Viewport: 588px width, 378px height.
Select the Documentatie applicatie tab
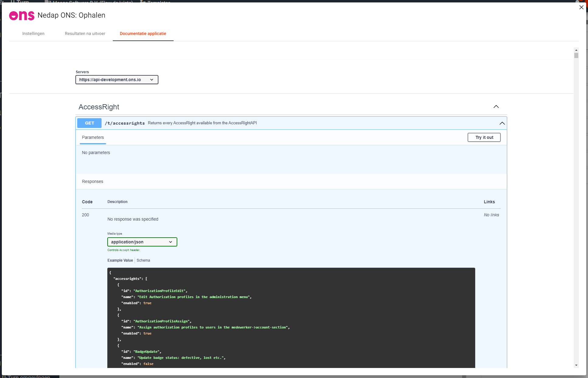[143, 33]
